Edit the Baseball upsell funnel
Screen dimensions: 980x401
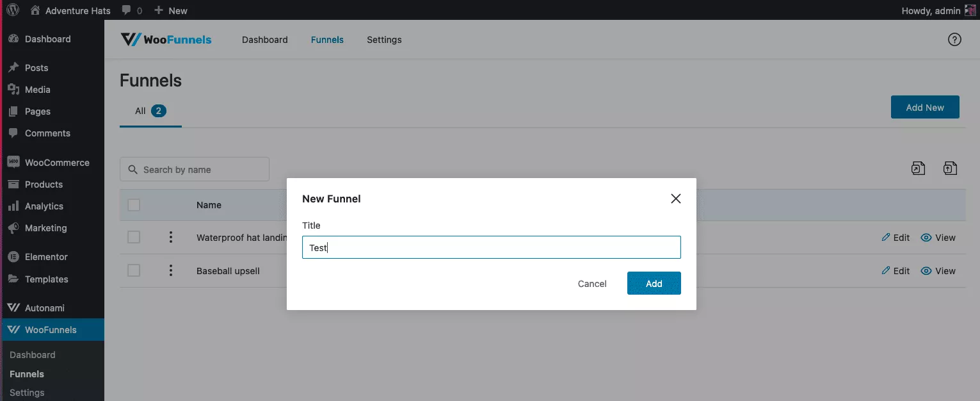coord(896,271)
